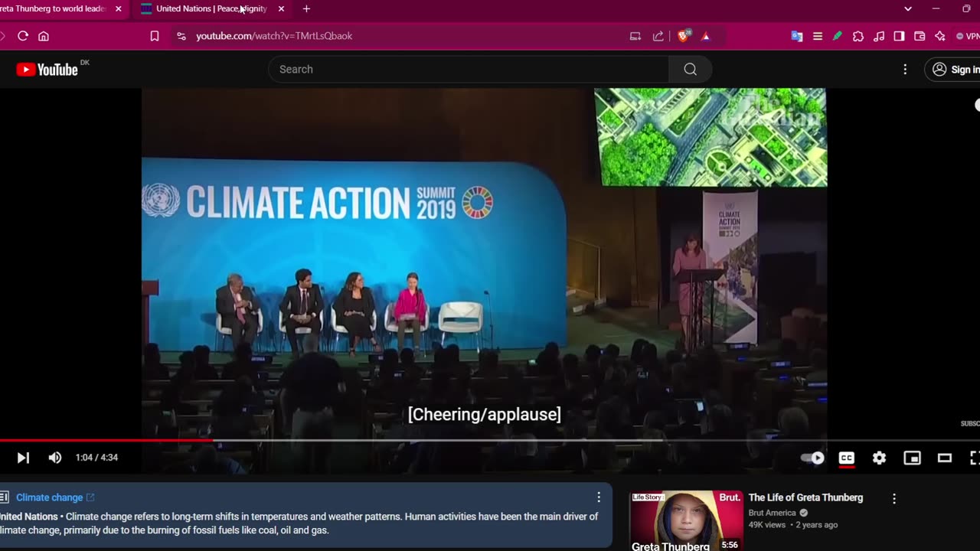The image size is (980, 551).
Task: Open Brave Shields lion icon
Action: point(684,36)
